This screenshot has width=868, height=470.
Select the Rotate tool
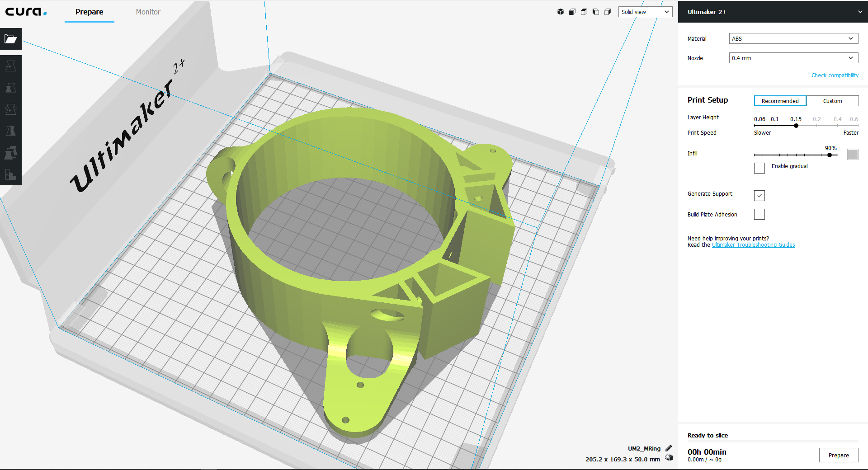click(x=11, y=109)
